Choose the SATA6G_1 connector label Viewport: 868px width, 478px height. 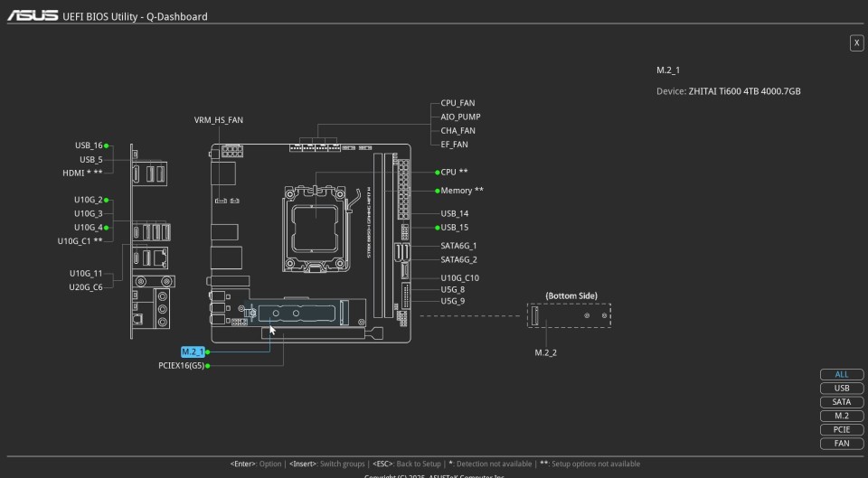(x=458, y=246)
